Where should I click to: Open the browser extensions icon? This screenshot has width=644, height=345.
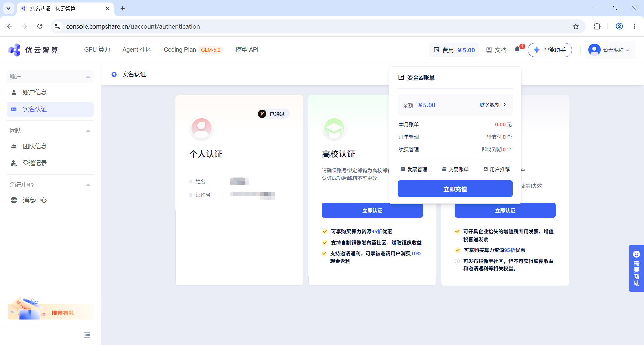tap(597, 26)
